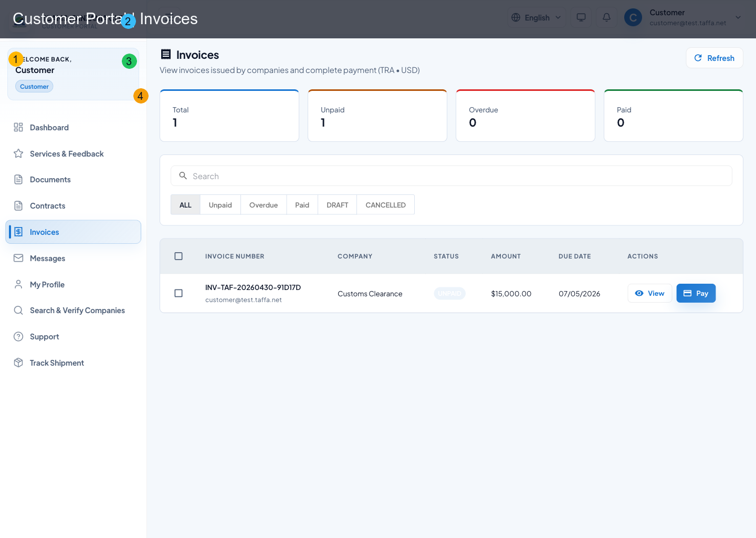Click Pay button for the invoice
The width and height of the screenshot is (756, 538).
click(x=696, y=293)
